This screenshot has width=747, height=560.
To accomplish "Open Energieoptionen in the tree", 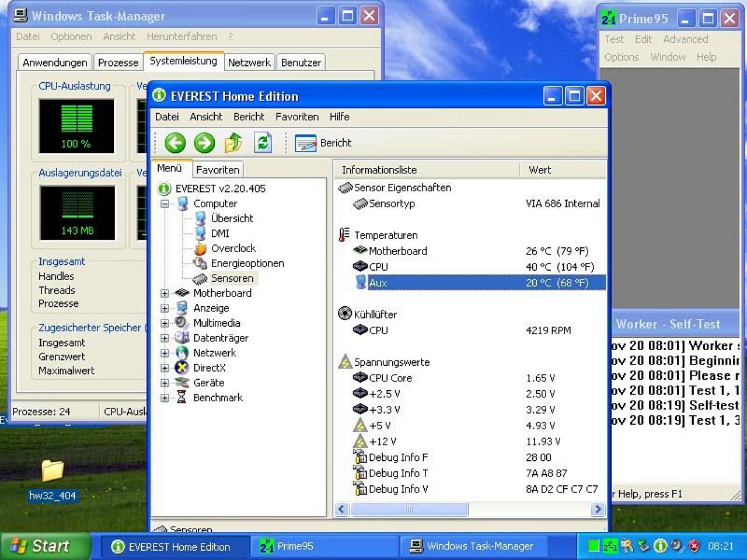I will [247, 263].
